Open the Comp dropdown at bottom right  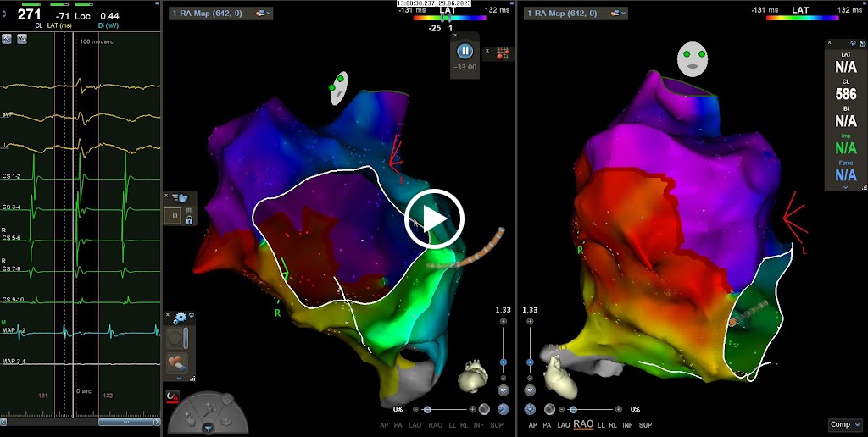[x=845, y=424]
